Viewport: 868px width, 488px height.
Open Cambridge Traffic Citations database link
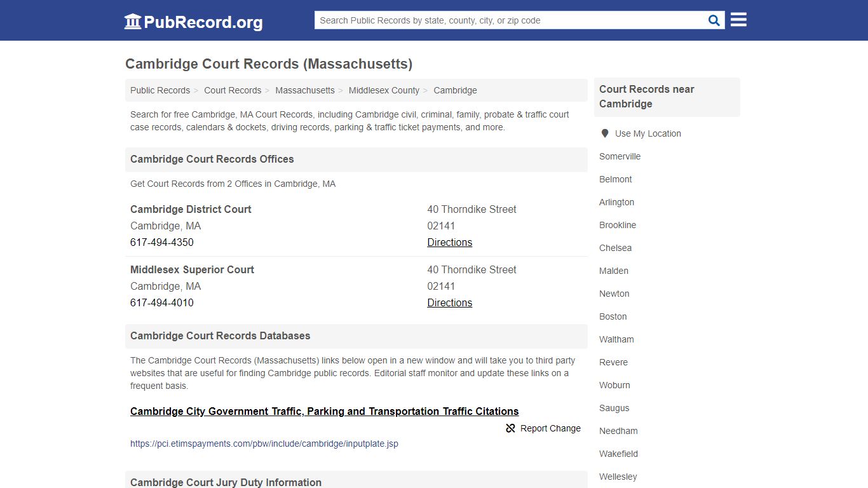click(x=324, y=411)
